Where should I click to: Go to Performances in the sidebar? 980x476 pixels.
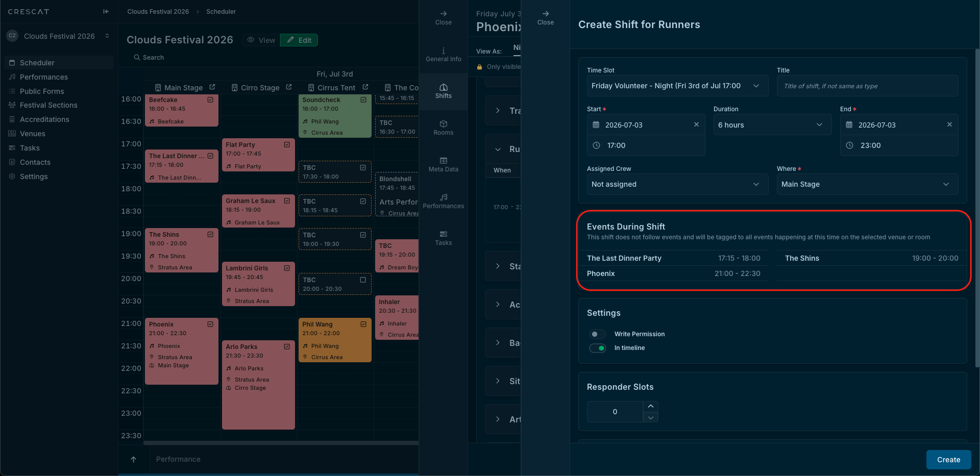43,77
